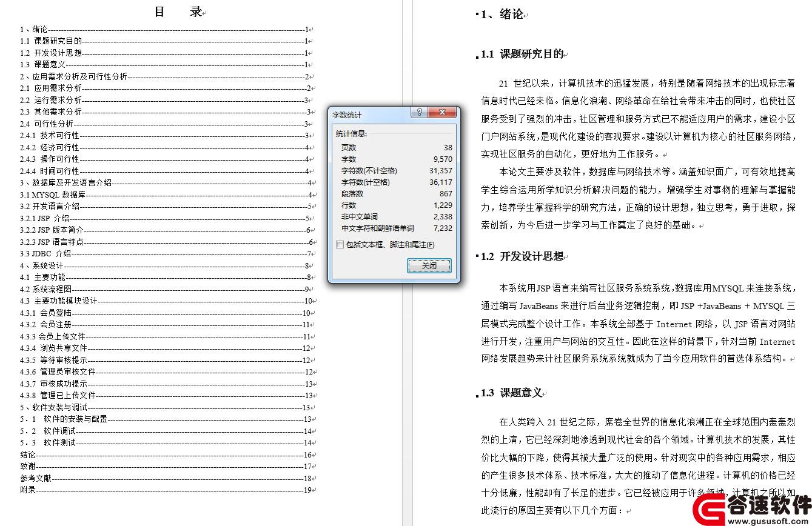Open TOC entry 结论
Screen dimensions: 812x526
(x=168, y=454)
